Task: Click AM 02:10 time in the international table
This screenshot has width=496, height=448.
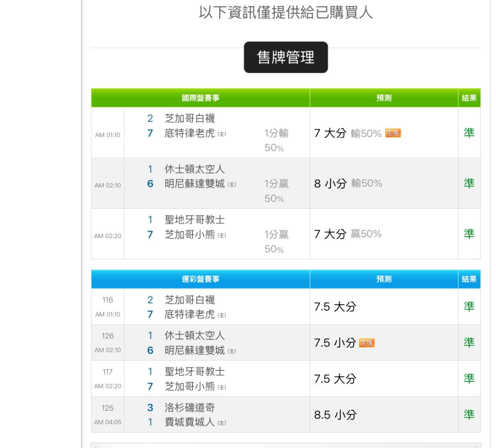Action: tap(107, 185)
